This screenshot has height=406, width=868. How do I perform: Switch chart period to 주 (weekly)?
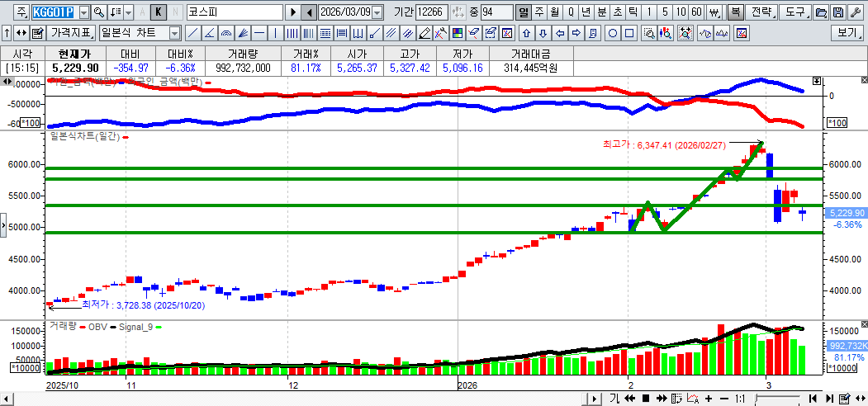coord(539,12)
